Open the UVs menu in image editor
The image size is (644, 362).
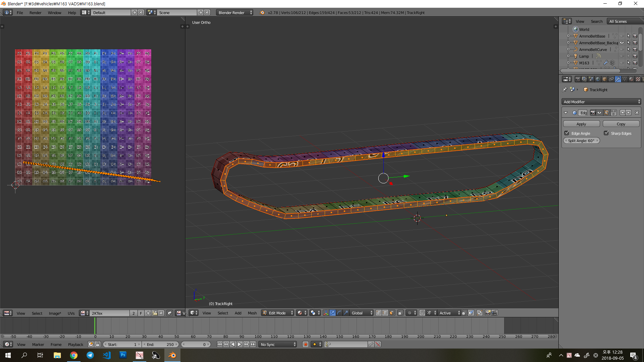71,313
